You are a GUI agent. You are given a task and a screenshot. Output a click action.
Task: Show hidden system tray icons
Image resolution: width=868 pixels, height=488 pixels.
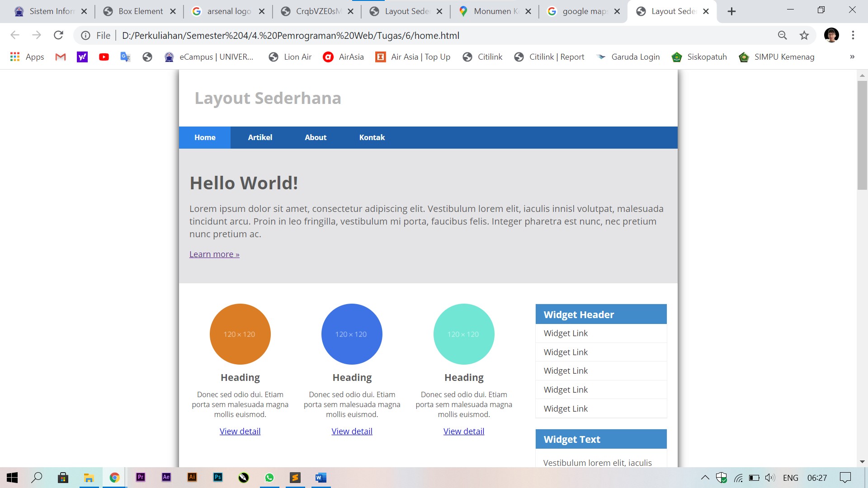(705, 478)
